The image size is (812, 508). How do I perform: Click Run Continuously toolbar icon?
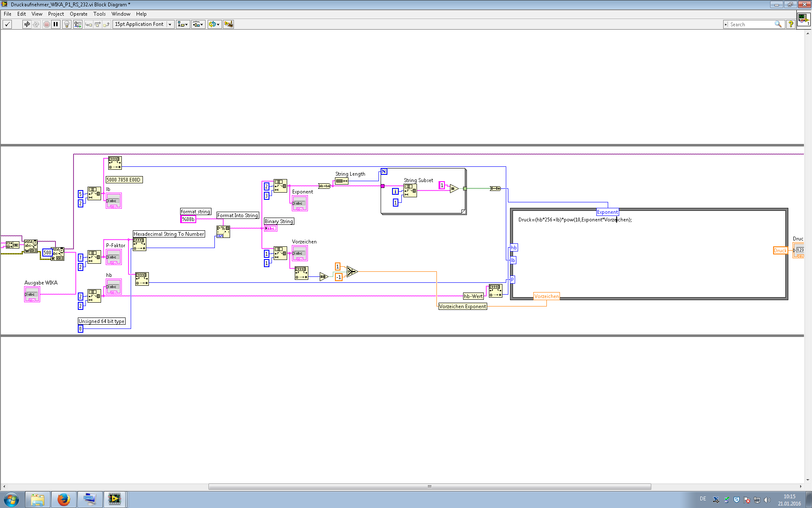(x=36, y=24)
